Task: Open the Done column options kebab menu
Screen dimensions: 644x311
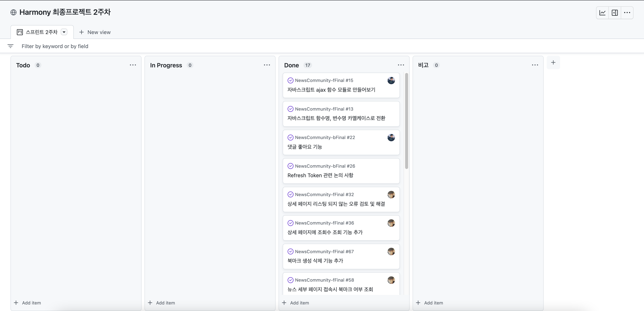Action: (401, 65)
